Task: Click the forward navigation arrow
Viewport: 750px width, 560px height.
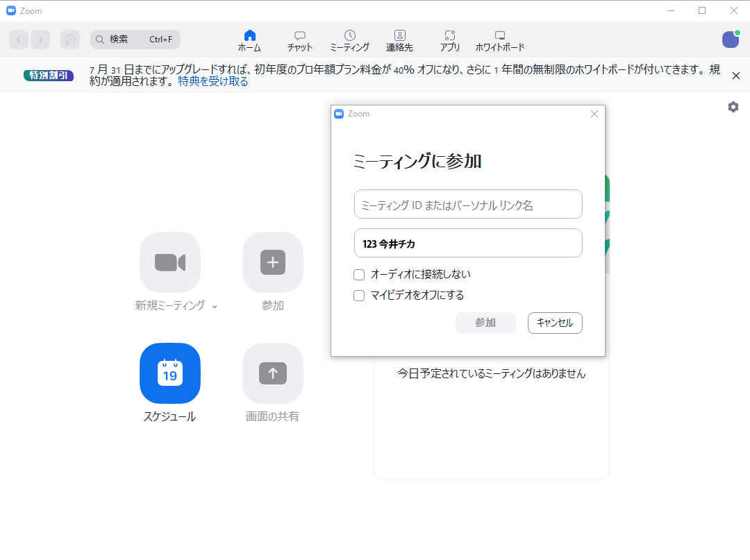Action: click(40, 40)
